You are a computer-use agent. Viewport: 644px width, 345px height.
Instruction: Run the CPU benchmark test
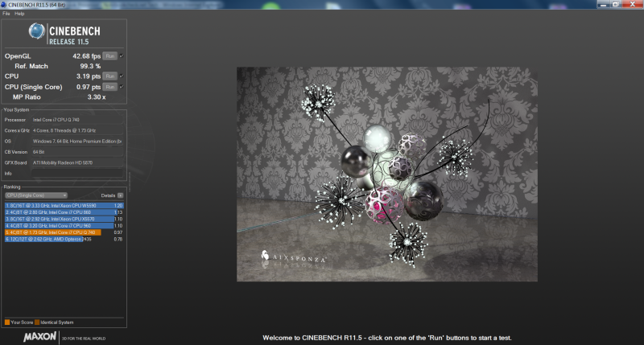click(x=109, y=76)
